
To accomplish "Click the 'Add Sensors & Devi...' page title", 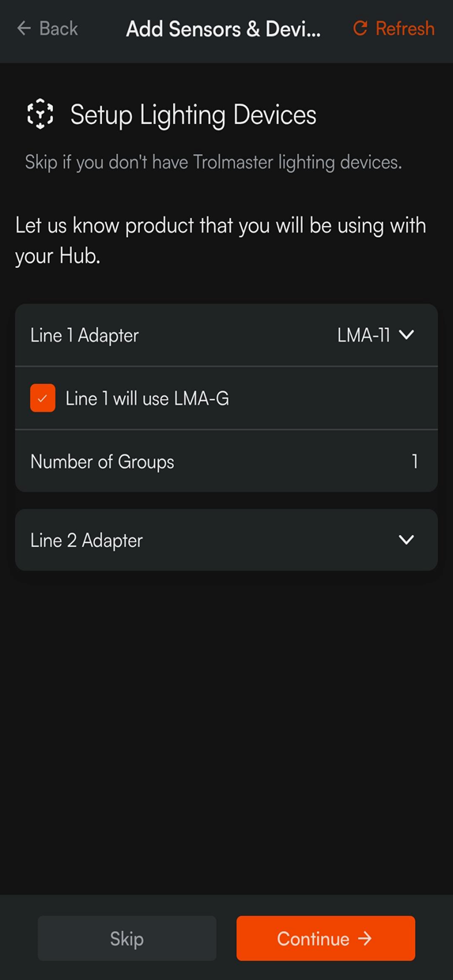I will [224, 29].
